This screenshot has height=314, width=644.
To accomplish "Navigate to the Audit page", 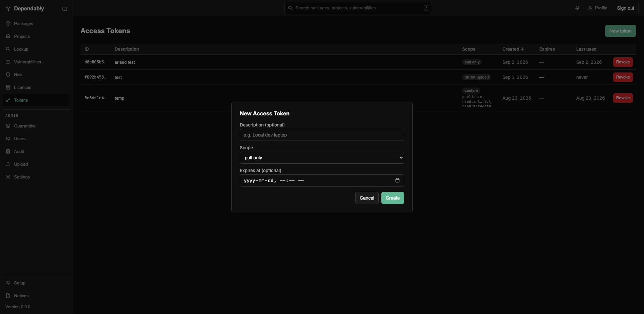I will coord(36,152).
